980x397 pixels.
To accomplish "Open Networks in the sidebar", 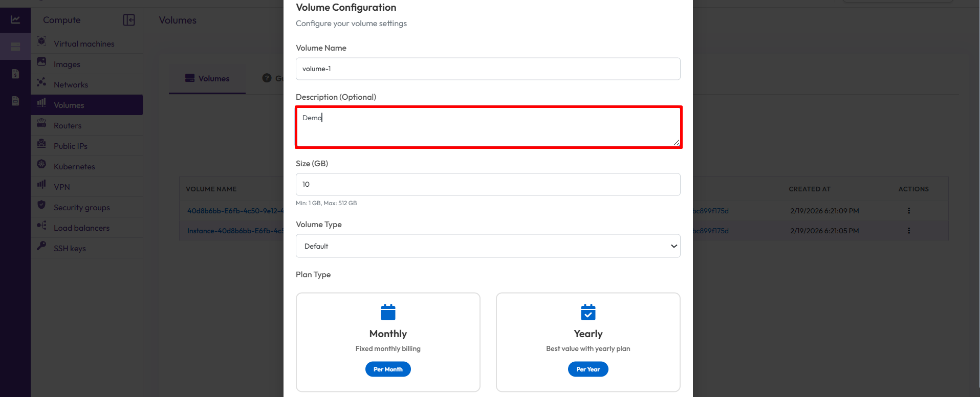I will click(x=71, y=85).
